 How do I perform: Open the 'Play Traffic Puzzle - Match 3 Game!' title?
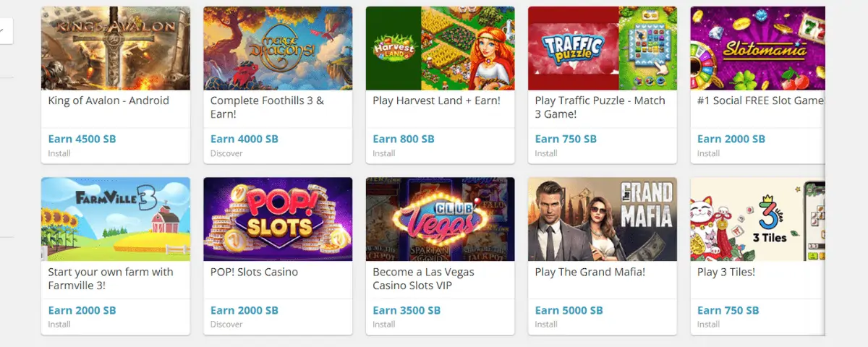tap(600, 107)
